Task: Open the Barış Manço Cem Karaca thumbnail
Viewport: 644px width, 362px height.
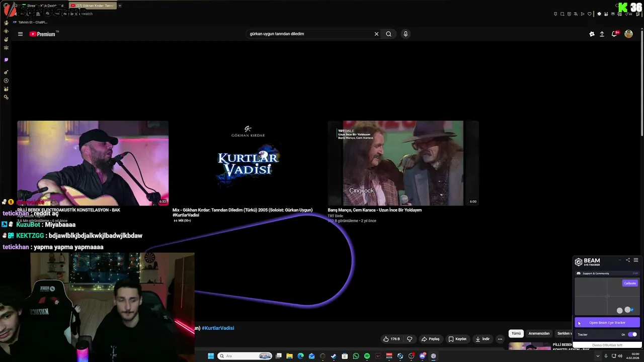Action: tap(403, 163)
